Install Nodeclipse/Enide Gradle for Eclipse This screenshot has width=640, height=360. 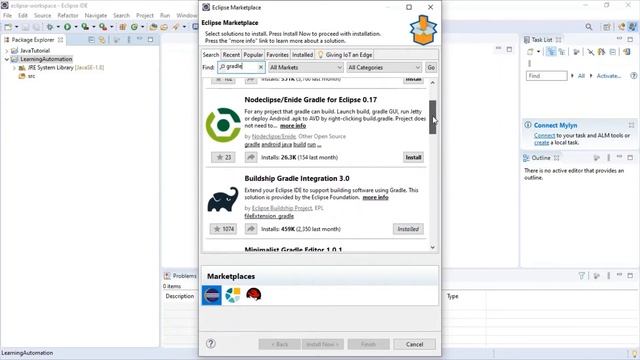413,157
